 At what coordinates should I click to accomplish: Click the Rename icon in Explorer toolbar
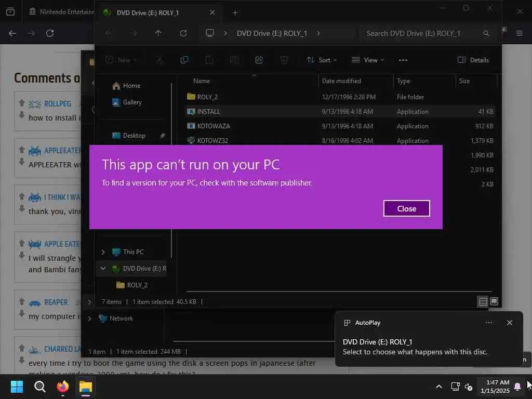point(234,60)
